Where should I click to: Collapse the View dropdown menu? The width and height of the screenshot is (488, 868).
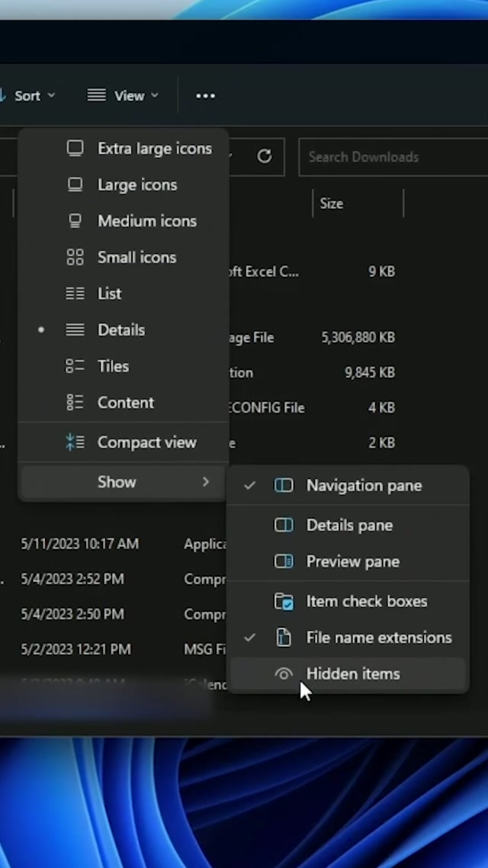(123, 95)
